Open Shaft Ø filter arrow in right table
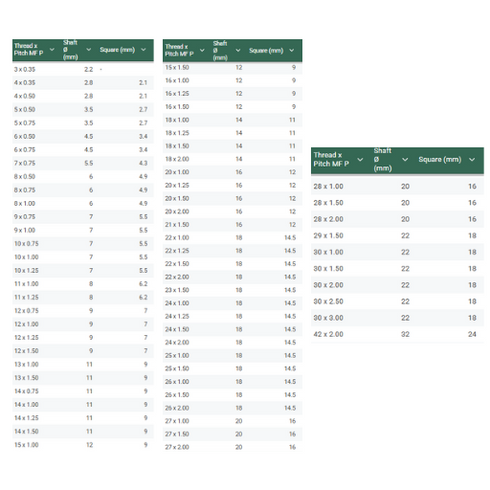This screenshot has height=490, width=490. [x=405, y=159]
